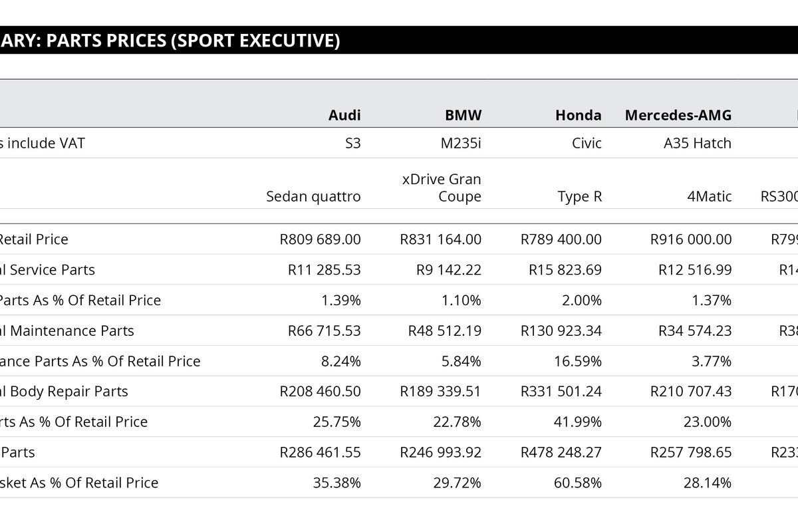Image resolution: width=798 pixels, height=532 pixels.
Task: Select the Type R variant cell
Action: (x=579, y=196)
